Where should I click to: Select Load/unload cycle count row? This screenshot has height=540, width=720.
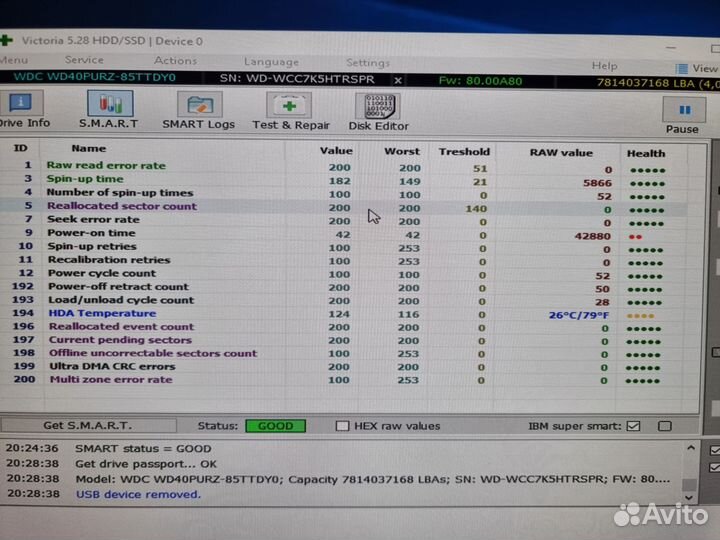(343, 300)
